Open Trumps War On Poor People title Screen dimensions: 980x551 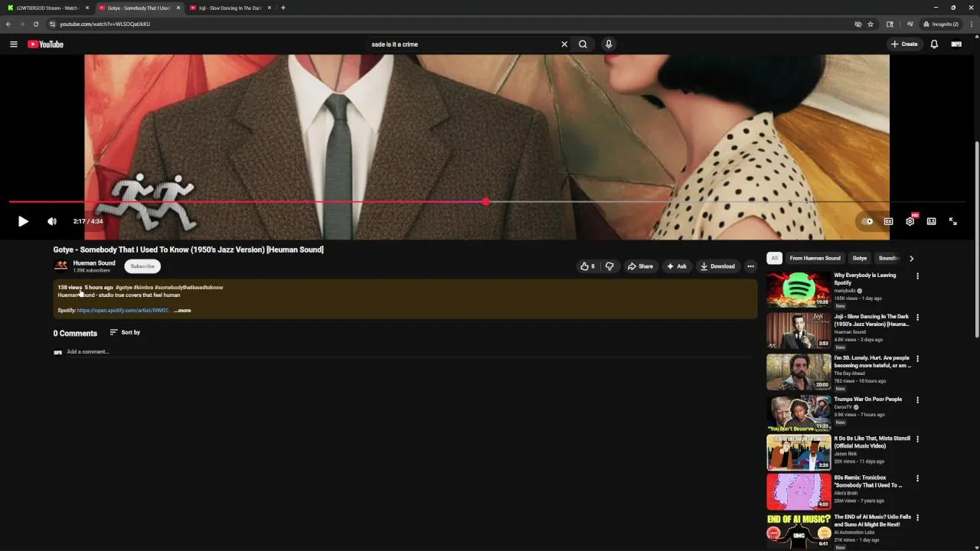[x=868, y=399]
